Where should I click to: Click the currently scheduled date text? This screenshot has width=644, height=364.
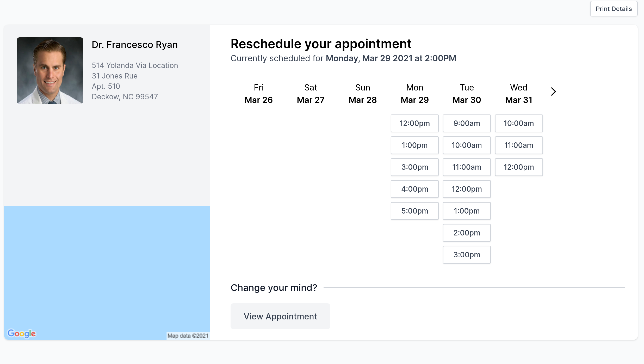click(x=391, y=58)
